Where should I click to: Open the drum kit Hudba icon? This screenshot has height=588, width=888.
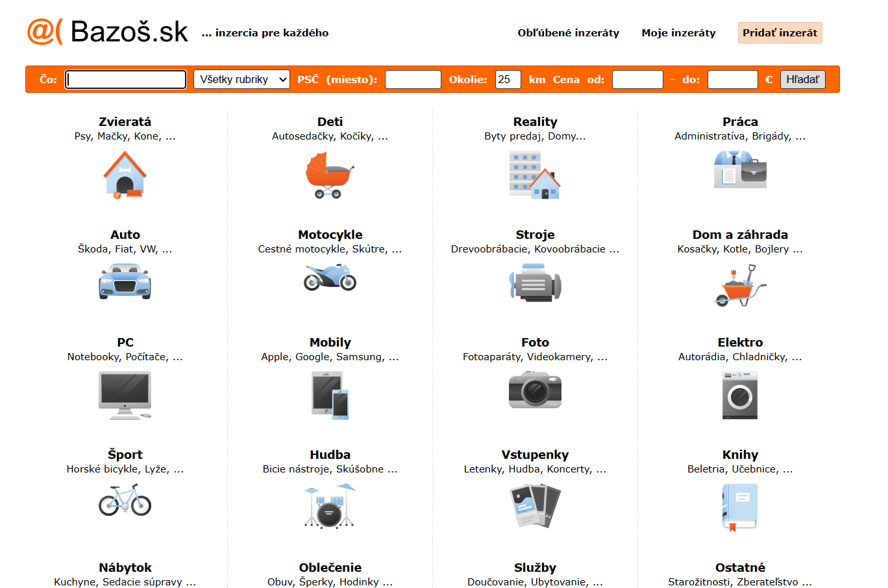click(330, 506)
